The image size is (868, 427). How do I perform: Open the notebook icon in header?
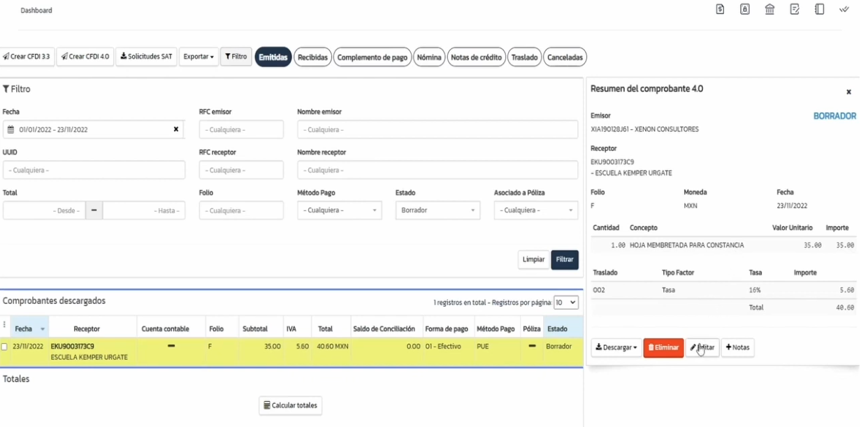(x=820, y=9)
